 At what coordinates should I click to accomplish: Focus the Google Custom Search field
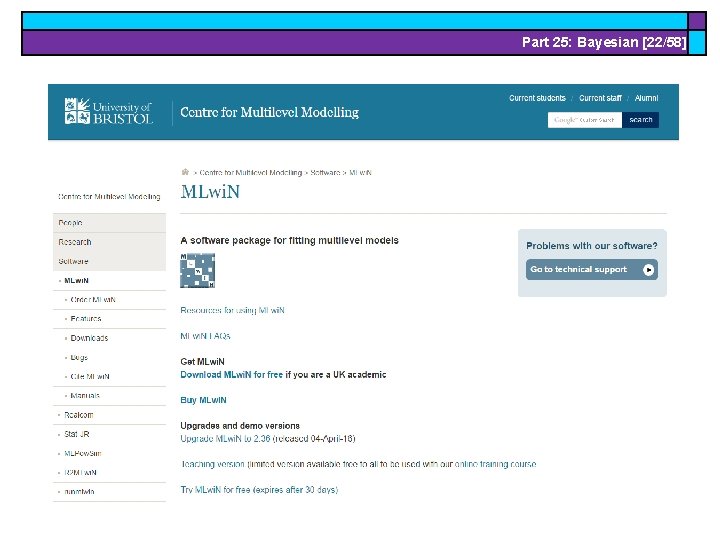[585, 120]
